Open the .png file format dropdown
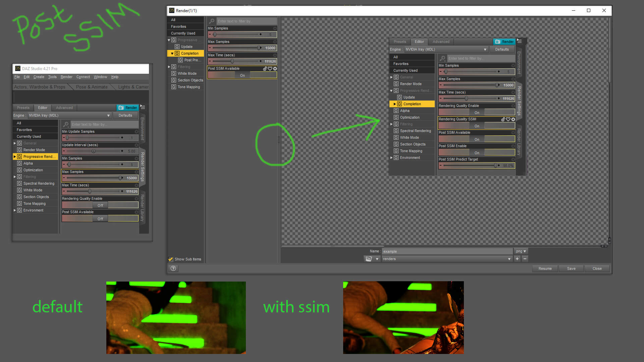This screenshot has height=362, width=644. tap(521, 251)
